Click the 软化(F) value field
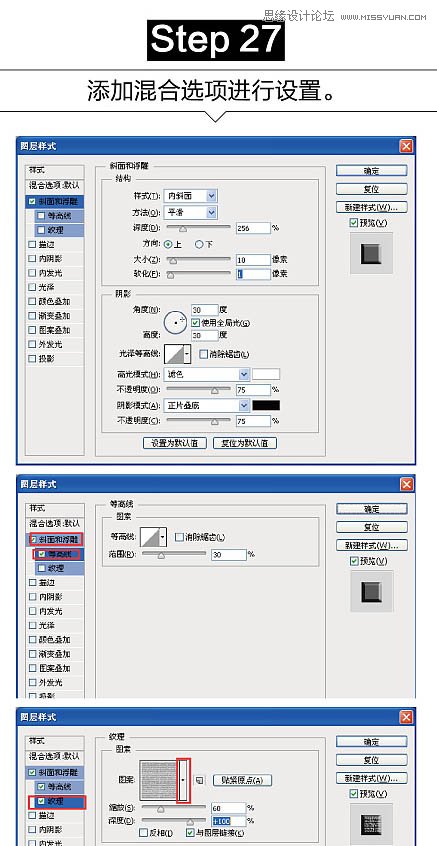The image size is (437, 846). tap(253, 274)
